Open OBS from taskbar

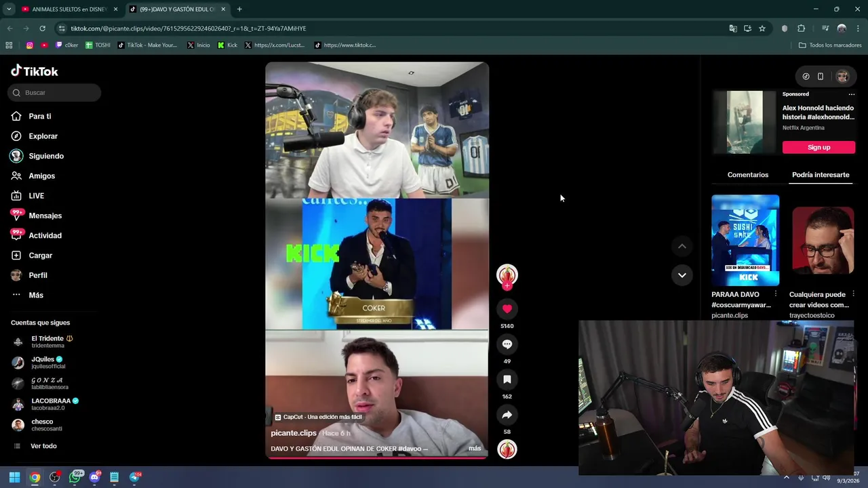click(54, 477)
